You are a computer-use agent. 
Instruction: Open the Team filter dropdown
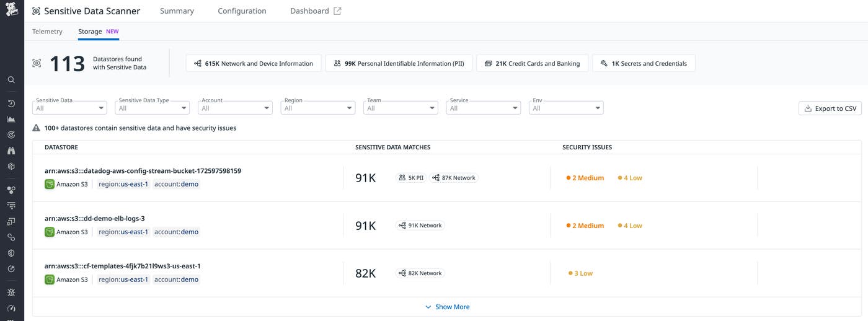pos(401,108)
